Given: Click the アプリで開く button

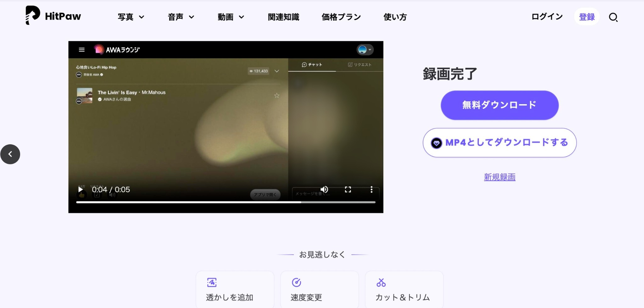Looking at the screenshot, I should (265, 195).
